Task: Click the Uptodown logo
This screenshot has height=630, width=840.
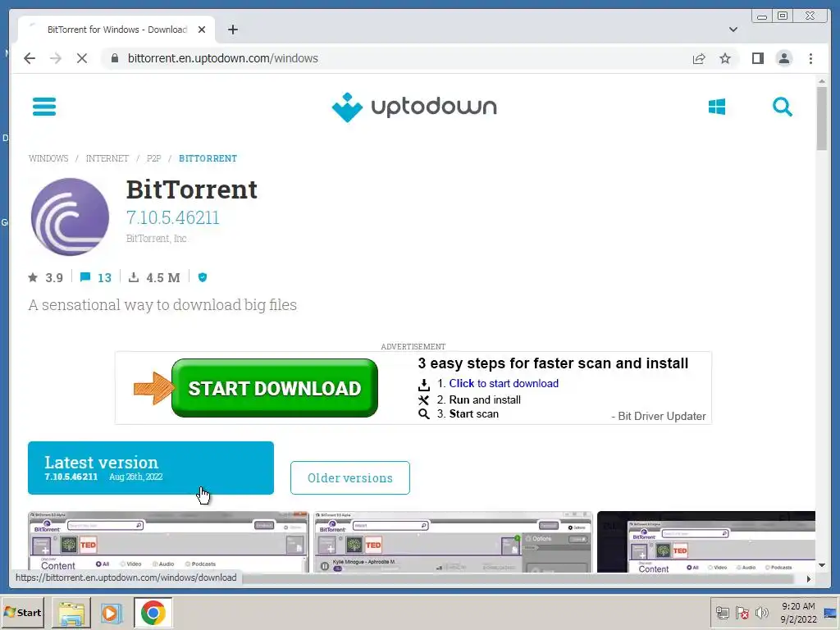Action: pyautogui.click(x=414, y=107)
